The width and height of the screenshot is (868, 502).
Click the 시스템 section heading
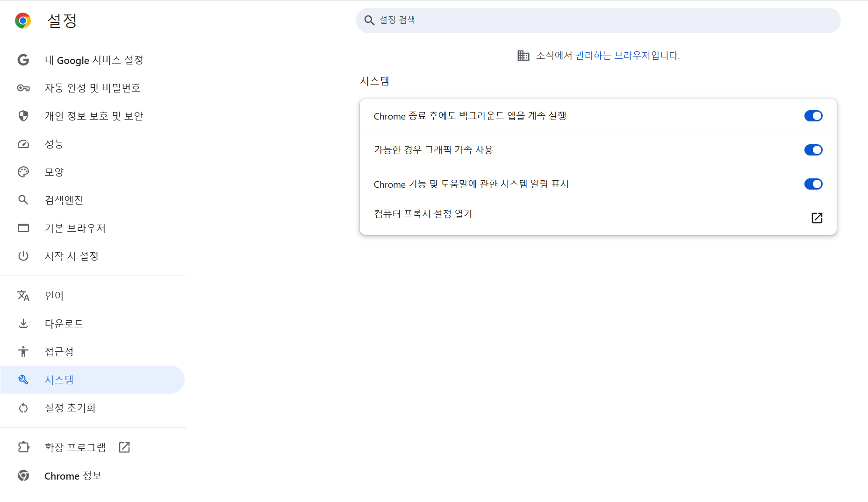point(375,81)
